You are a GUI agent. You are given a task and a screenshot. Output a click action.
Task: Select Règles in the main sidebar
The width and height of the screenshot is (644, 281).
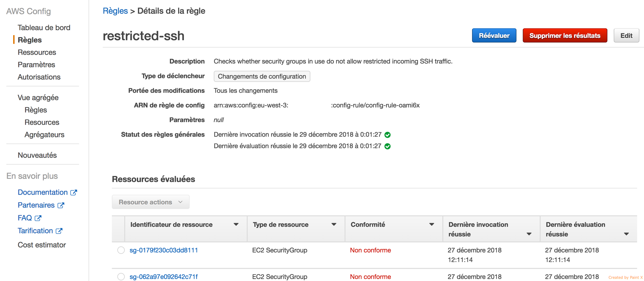click(x=30, y=40)
